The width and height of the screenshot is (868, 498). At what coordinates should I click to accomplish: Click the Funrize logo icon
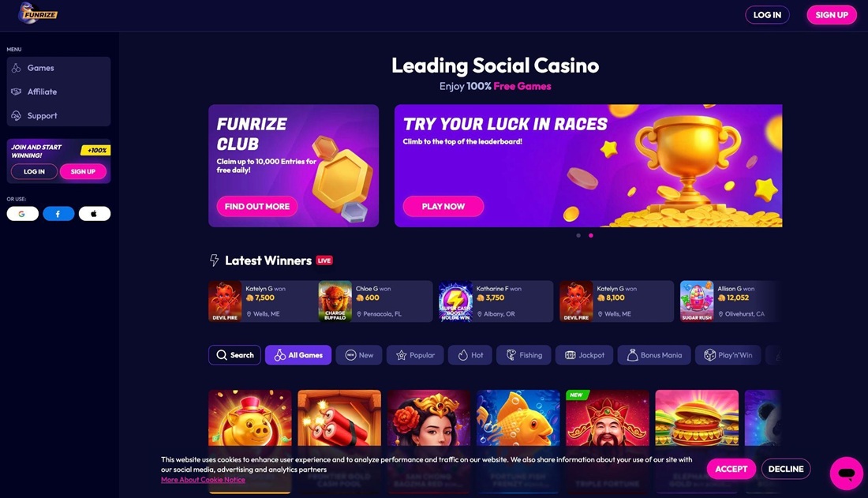38,13
